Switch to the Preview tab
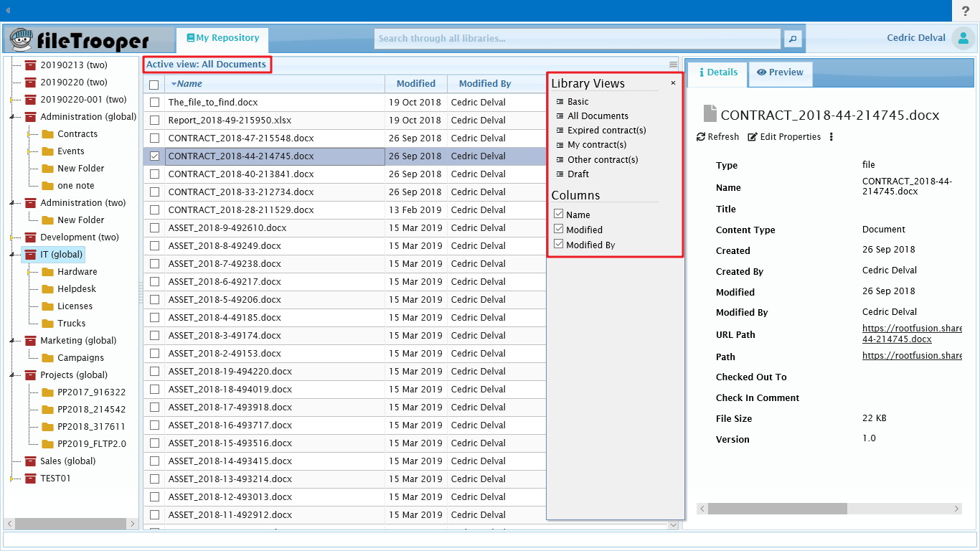Screen dimensions: 980x551 [780, 74]
